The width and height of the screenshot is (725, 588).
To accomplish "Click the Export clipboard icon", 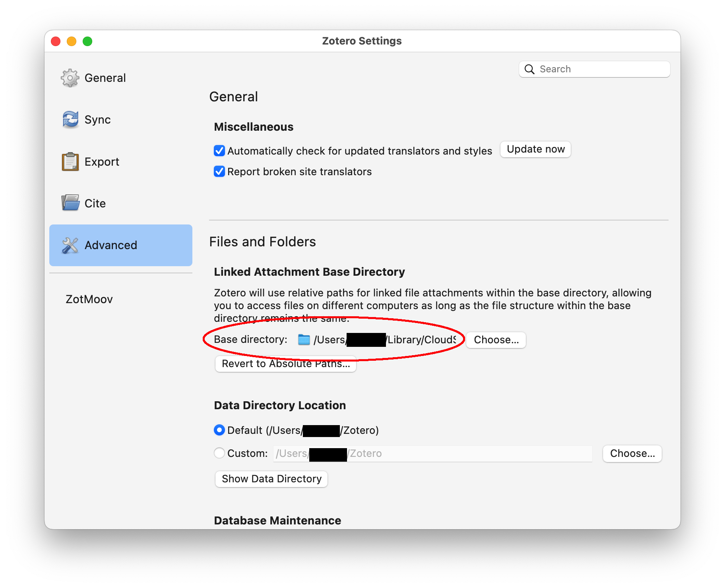I will tap(70, 162).
